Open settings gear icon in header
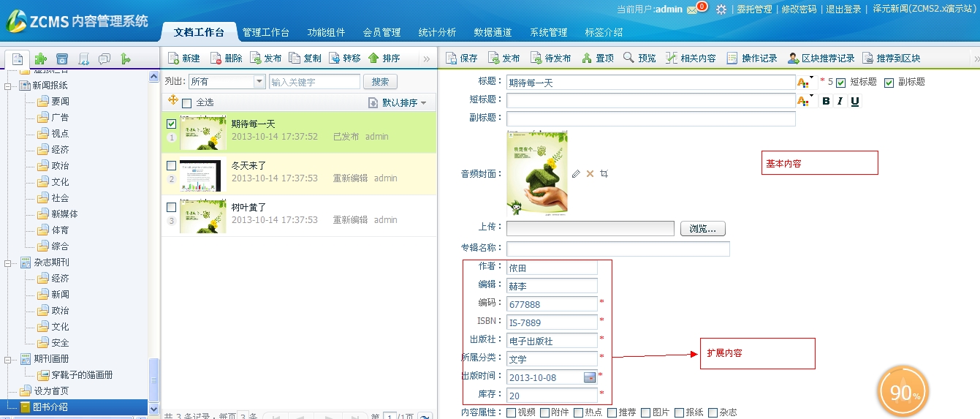The width and height of the screenshot is (980, 419). (721, 10)
